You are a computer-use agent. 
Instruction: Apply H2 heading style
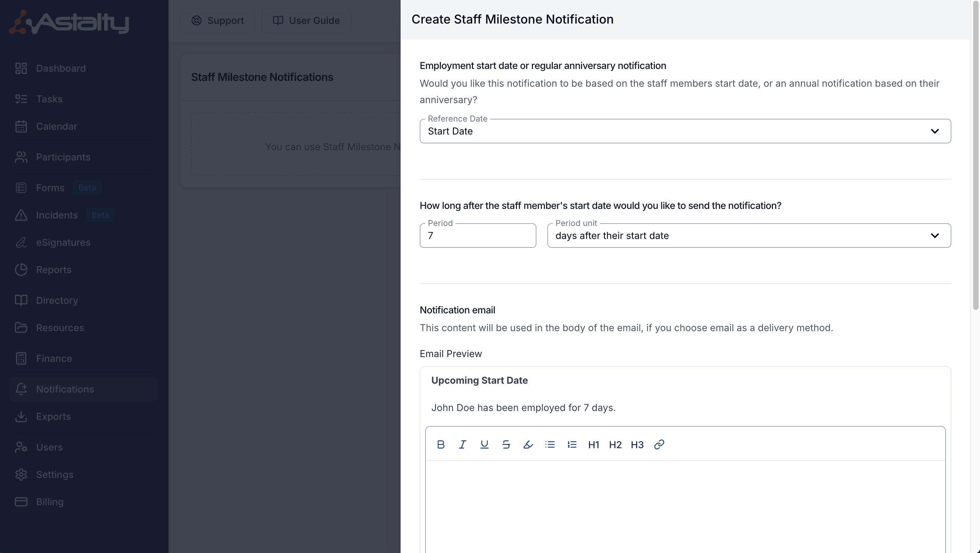click(x=615, y=444)
